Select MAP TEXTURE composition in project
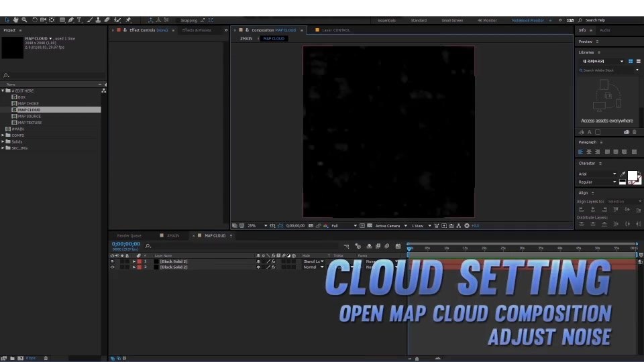Viewport: 644px width, 362px height. [30, 123]
